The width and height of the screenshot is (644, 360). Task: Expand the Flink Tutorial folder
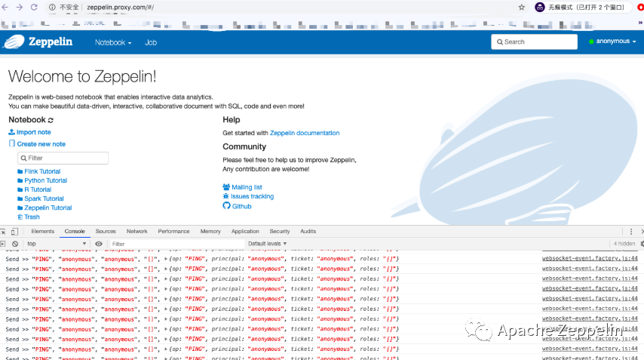(x=42, y=171)
